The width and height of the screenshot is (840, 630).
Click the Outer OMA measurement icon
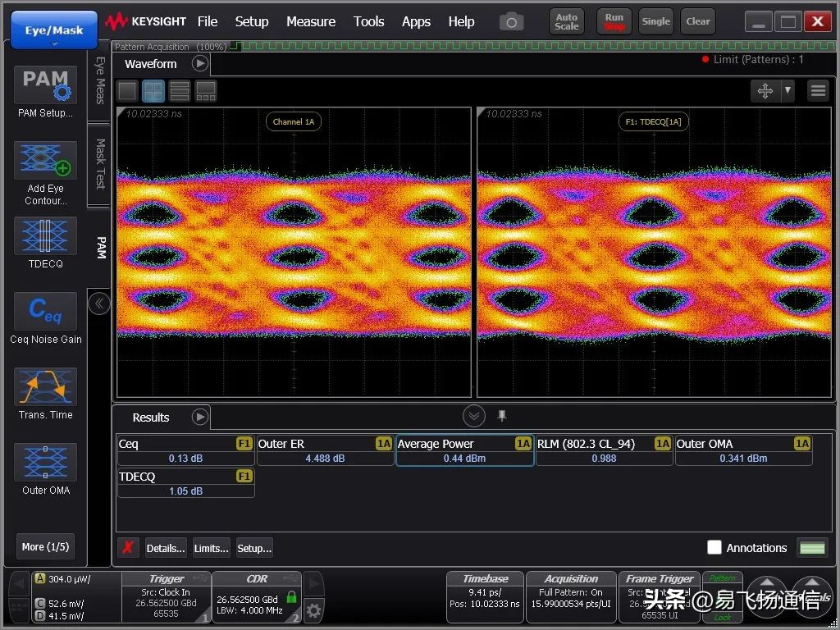[x=45, y=463]
